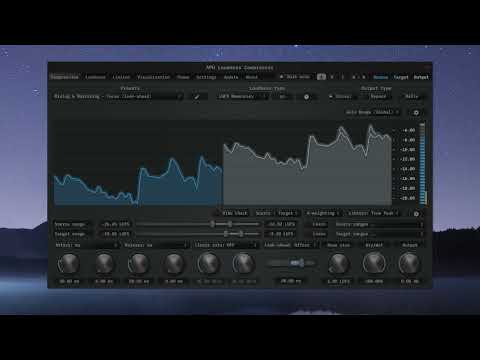The width and height of the screenshot is (480, 360).
Task: Expand the Presets dropdown list
Action: point(118,96)
